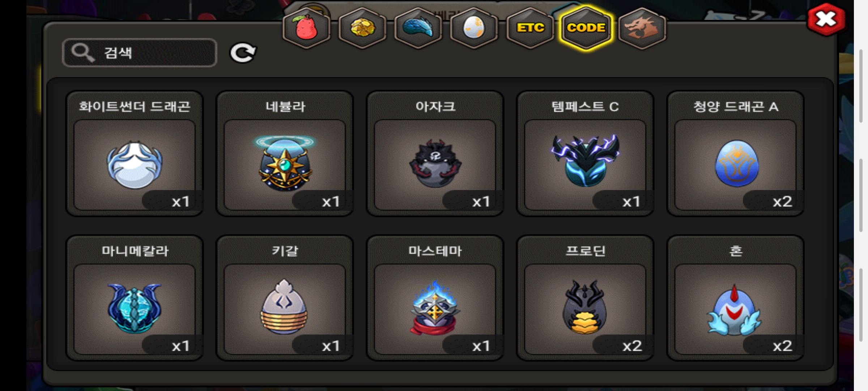
Task: Click the refresh arrow beside the search box
Action: pyautogui.click(x=243, y=53)
